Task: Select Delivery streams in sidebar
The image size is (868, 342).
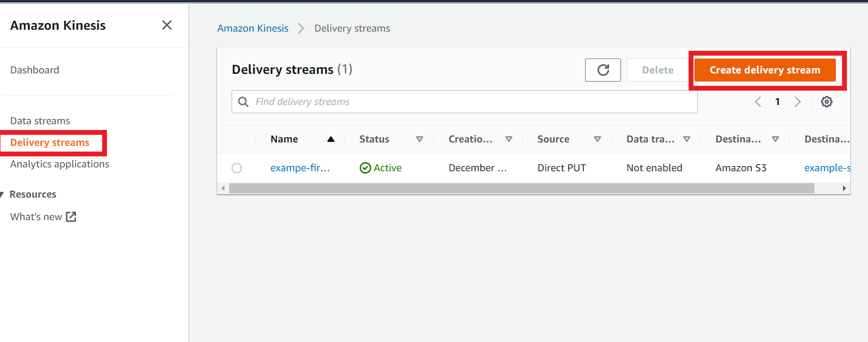Action: pos(50,142)
